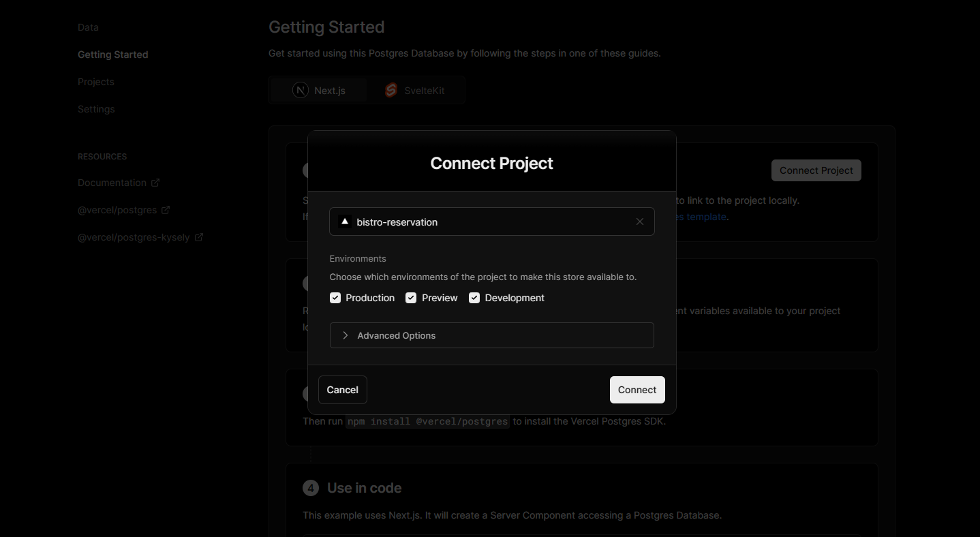Click the Use in code heading
The width and height of the screenshot is (980, 537).
click(x=364, y=488)
